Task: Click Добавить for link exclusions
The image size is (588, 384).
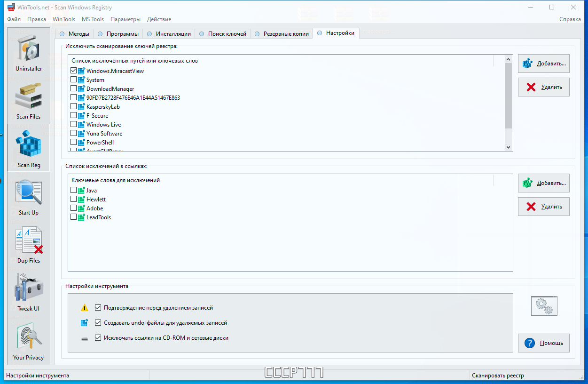Action: 544,183
